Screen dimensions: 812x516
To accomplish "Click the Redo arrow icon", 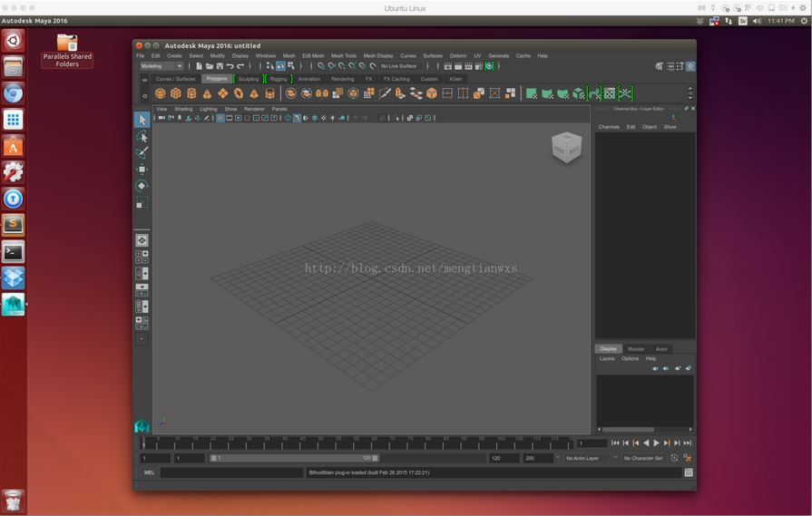I will [240, 66].
